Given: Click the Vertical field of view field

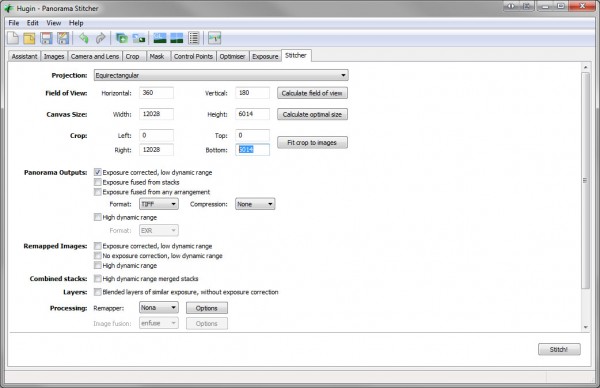Looking at the screenshot, I should pyautogui.click(x=252, y=93).
